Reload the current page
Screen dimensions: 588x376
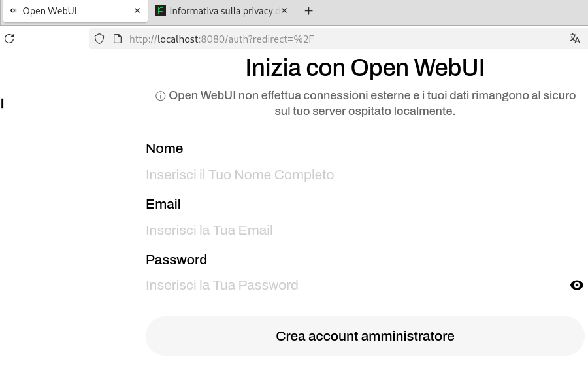point(9,39)
